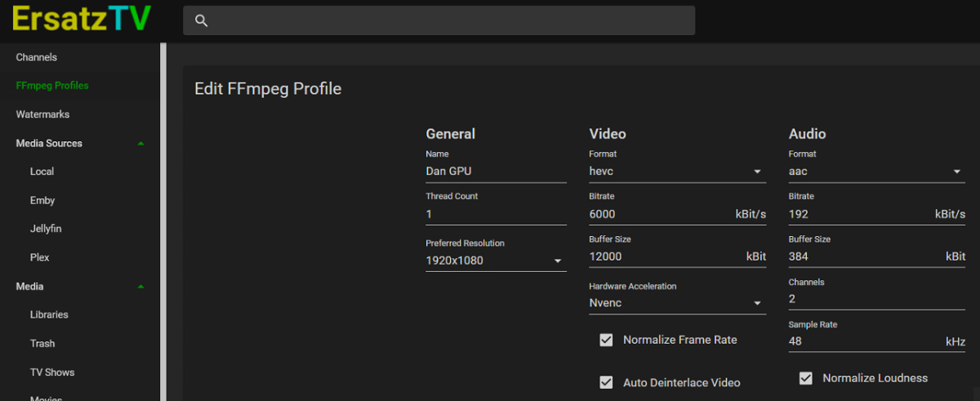
Task: Collapse the Media section arrow
Action: click(140, 287)
